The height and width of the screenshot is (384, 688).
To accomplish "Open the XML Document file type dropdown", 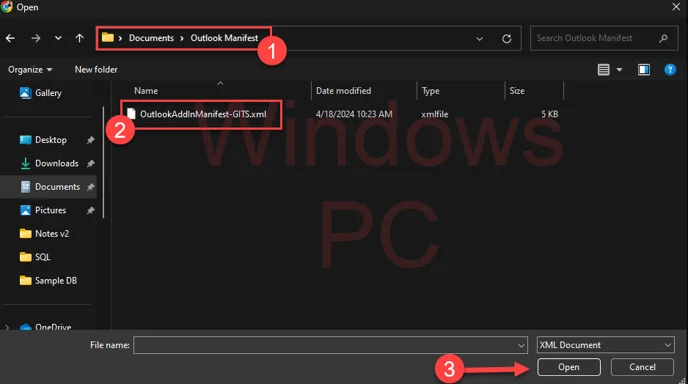I will tap(606, 345).
